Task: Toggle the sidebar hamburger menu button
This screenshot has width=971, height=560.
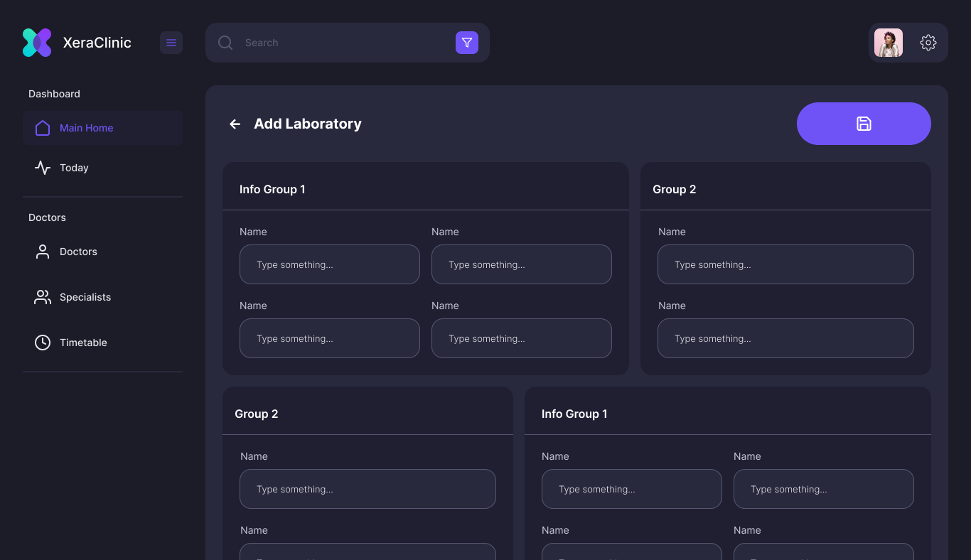Action: pyautogui.click(x=171, y=43)
